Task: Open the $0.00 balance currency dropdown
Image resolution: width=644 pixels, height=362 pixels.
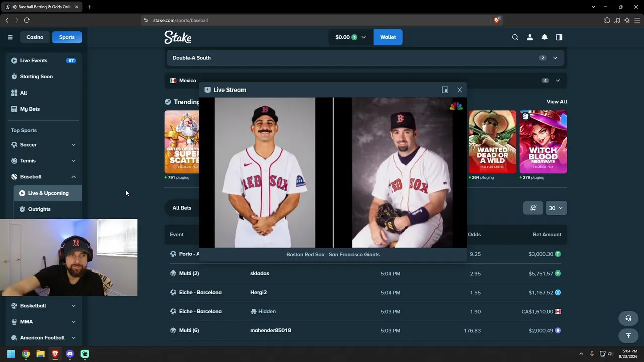Action: [x=351, y=37]
